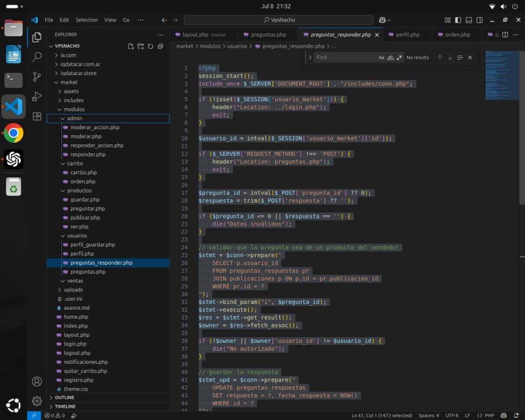Viewport: 525px width, 420px height.
Task: Click New Folder icon in Explorer header
Action: point(141,46)
